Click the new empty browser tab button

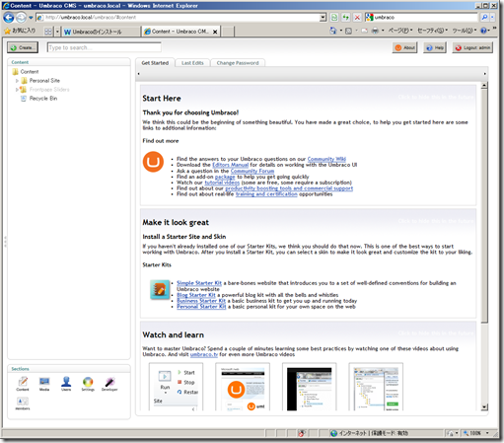pos(228,32)
